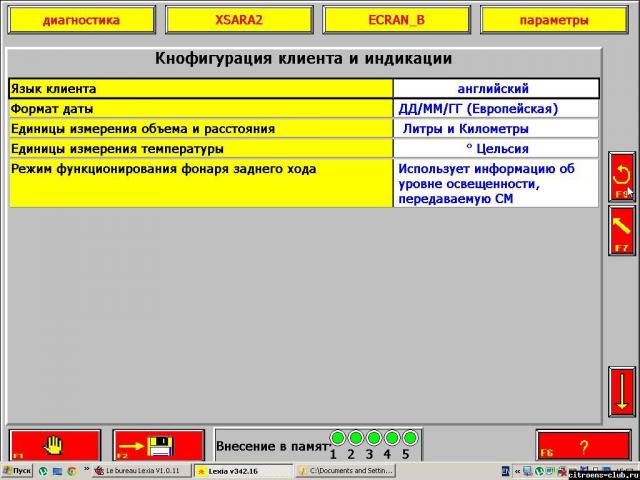This screenshot has height=480, width=640.
Task: Select Режим функционирования фонаря заднего хода label
Action: click(201, 183)
